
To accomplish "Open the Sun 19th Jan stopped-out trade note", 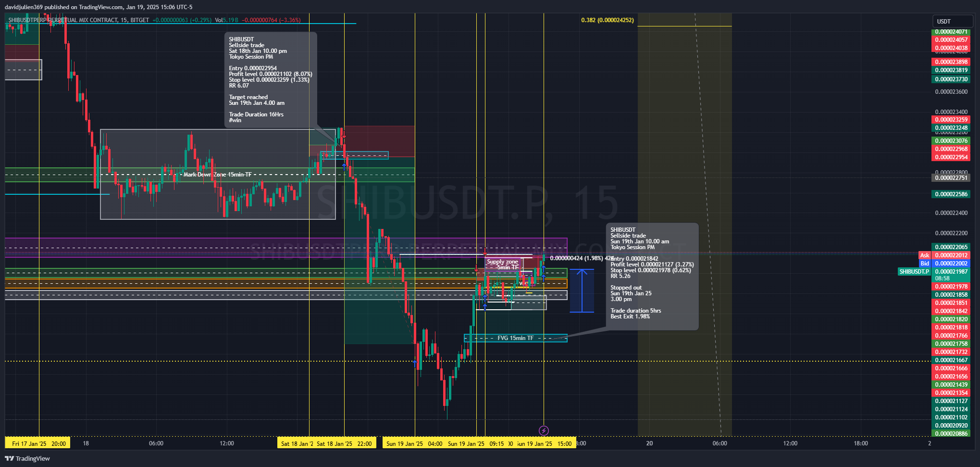I will click(652, 277).
